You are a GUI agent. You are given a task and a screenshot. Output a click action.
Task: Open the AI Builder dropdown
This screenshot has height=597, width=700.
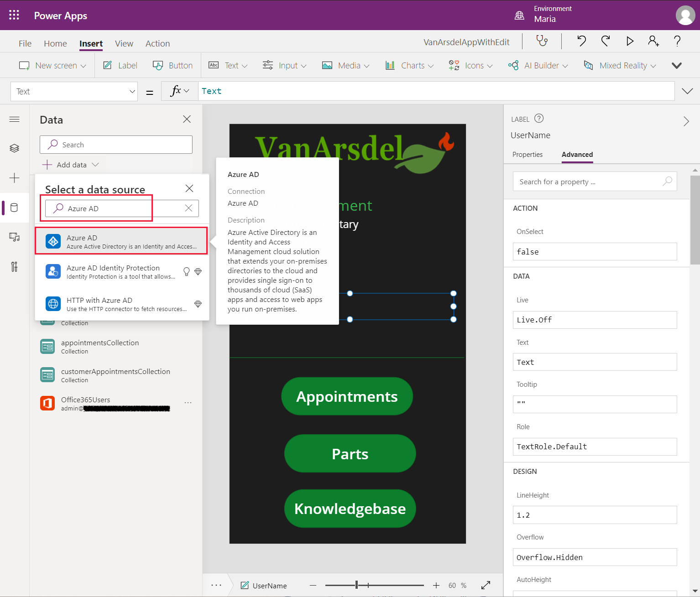point(538,65)
